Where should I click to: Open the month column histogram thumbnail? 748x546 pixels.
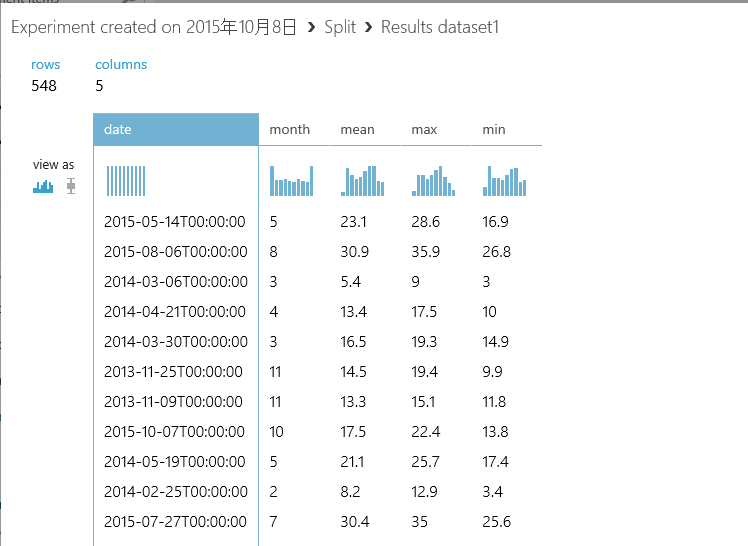click(291, 181)
